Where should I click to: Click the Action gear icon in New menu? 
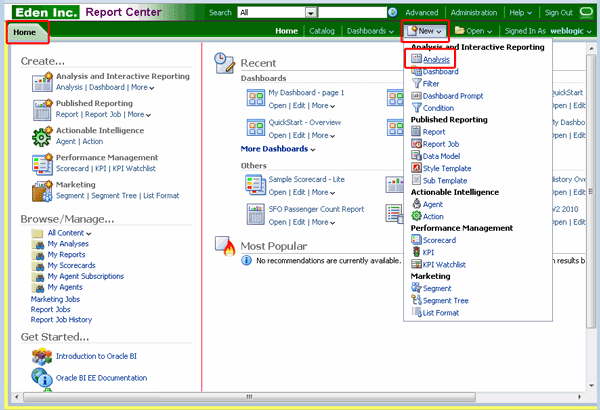416,216
